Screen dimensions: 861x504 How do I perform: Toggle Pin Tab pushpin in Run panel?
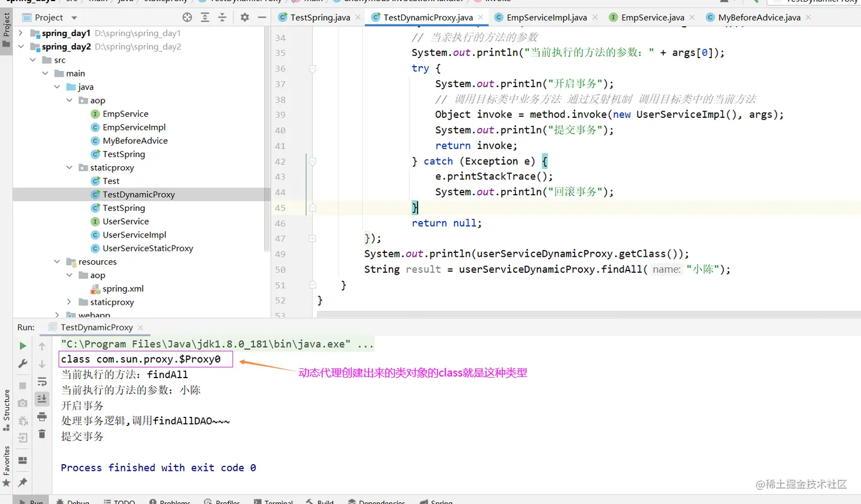pos(23,482)
